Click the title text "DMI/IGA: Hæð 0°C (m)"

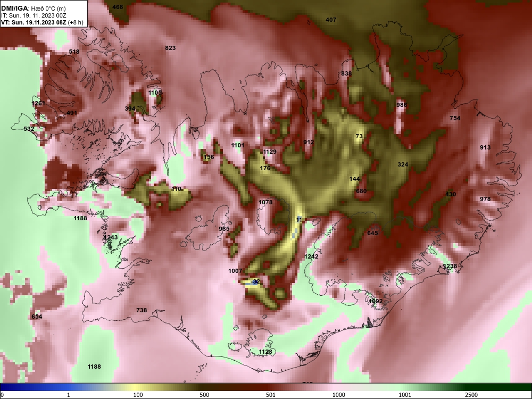[x=34, y=9]
